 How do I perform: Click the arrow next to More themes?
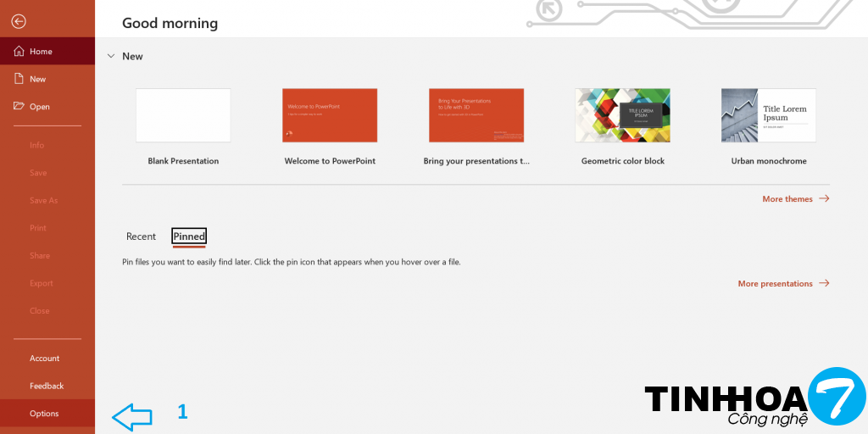[824, 199]
